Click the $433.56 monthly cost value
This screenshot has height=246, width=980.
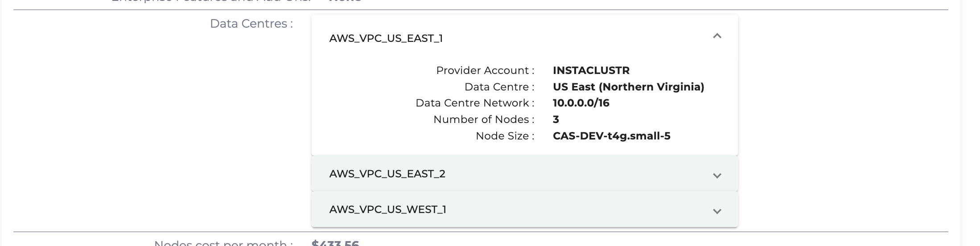pyautogui.click(x=335, y=243)
